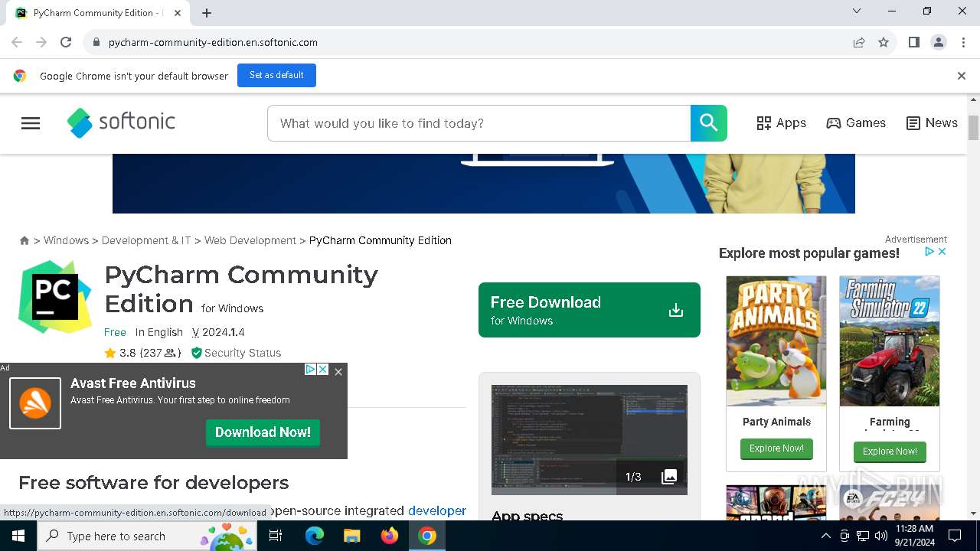Open the Web Development breadcrumb

[x=250, y=240]
